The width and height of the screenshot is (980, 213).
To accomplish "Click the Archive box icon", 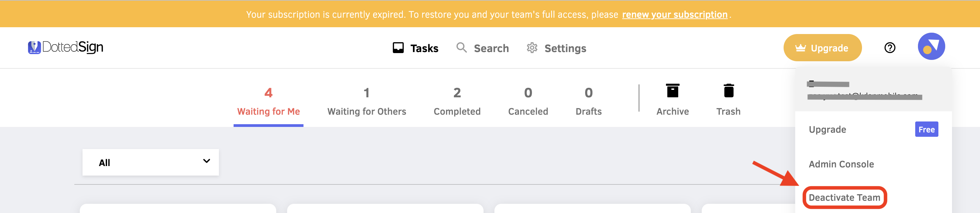I will [x=672, y=91].
